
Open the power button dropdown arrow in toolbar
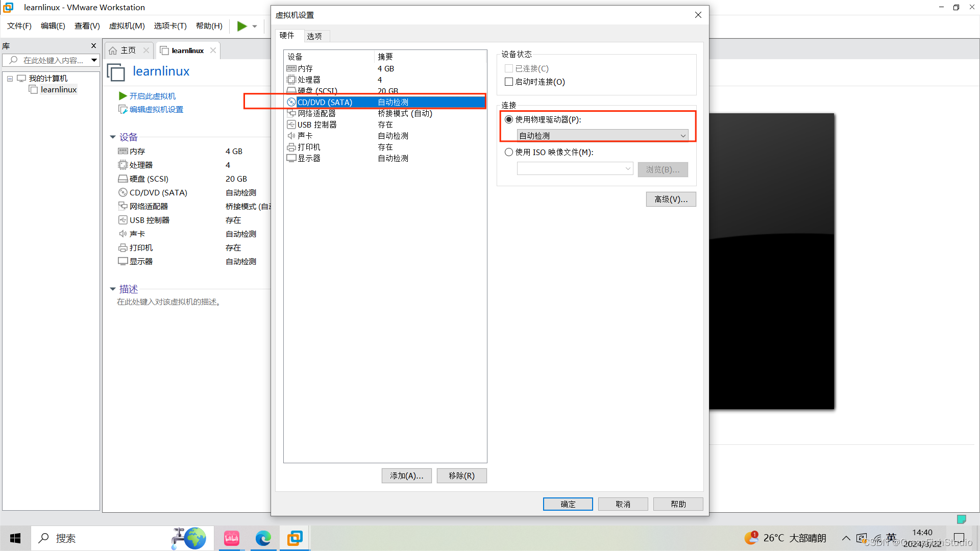coord(255,27)
